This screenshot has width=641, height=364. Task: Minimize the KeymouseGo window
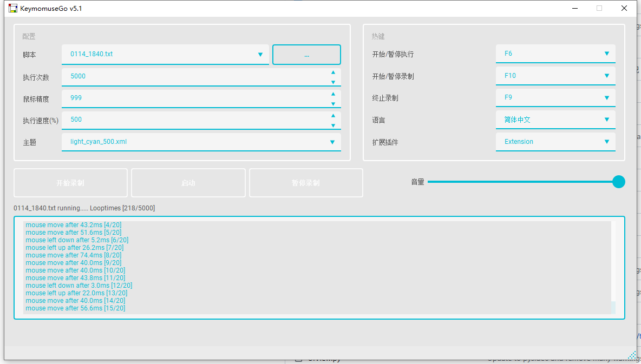tap(575, 8)
